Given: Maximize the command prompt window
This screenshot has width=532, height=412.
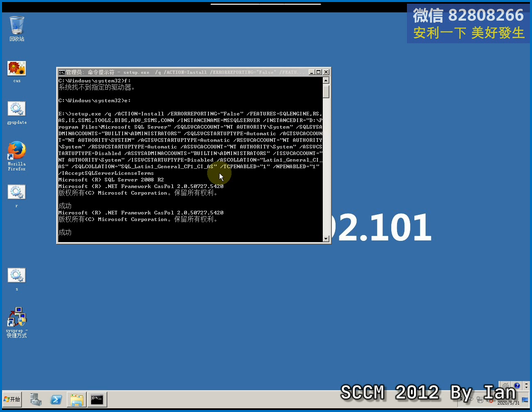Looking at the screenshot, I should pyautogui.click(x=318, y=72).
